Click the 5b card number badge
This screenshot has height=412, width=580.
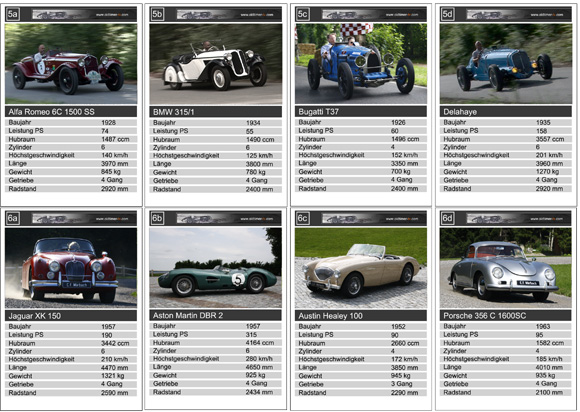tap(157, 14)
